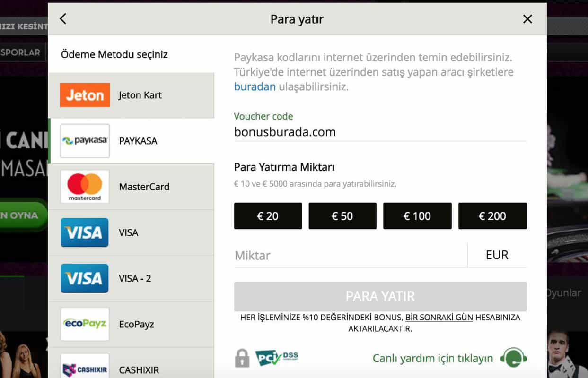Click 'Ödeme Metodu seçiniz' heading
Viewport: 588px width, 378px height.
point(114,54)
